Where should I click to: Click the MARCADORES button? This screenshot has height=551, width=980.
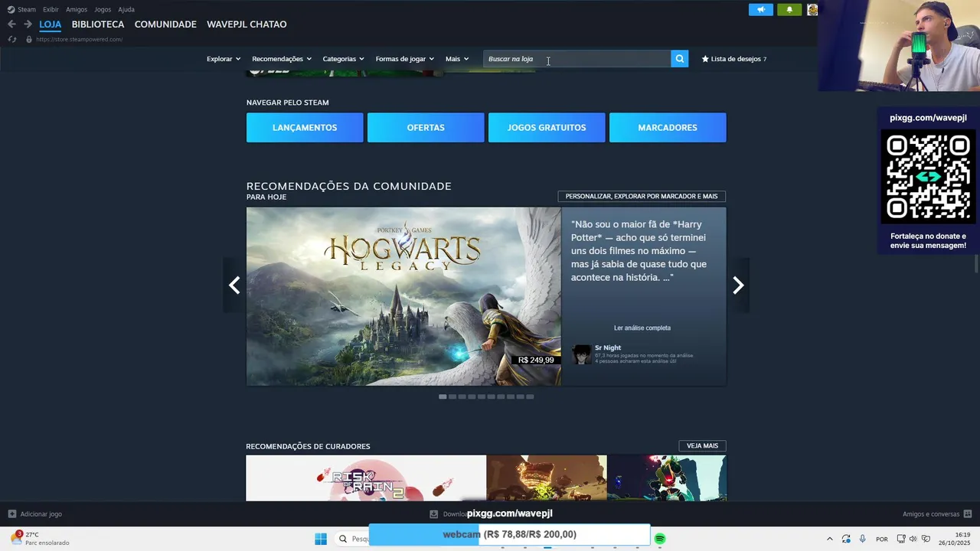pos(668,128)
